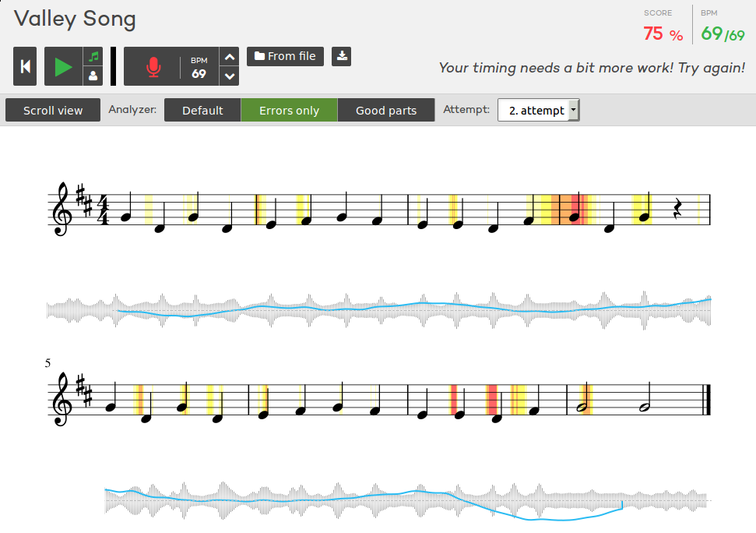
Task: Click the quarter rest in the first staff
Action: click(x=677, y=209)
